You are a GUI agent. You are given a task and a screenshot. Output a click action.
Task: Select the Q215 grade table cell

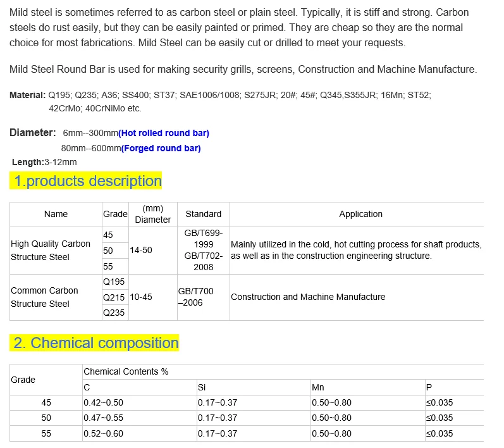114,297
